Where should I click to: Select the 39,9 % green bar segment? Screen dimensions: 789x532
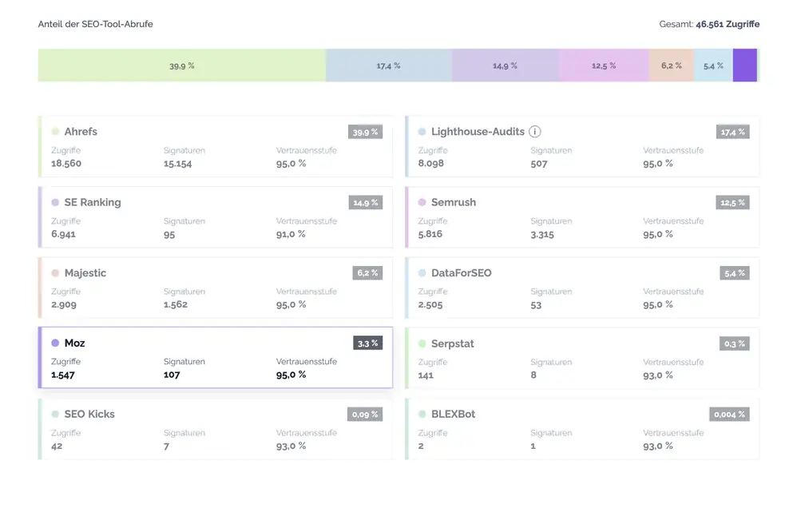click(182, 66)
